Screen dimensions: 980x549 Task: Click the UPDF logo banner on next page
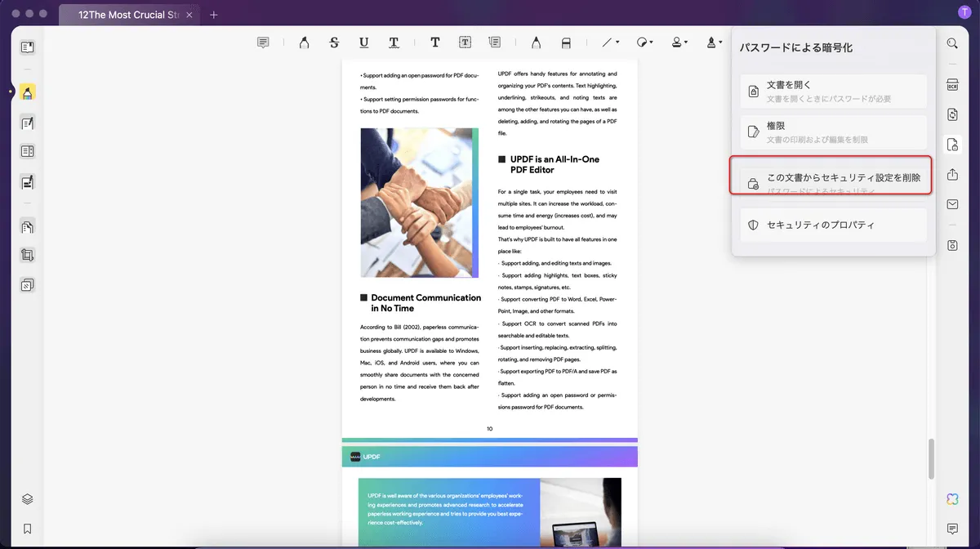[x=489, y=457]
